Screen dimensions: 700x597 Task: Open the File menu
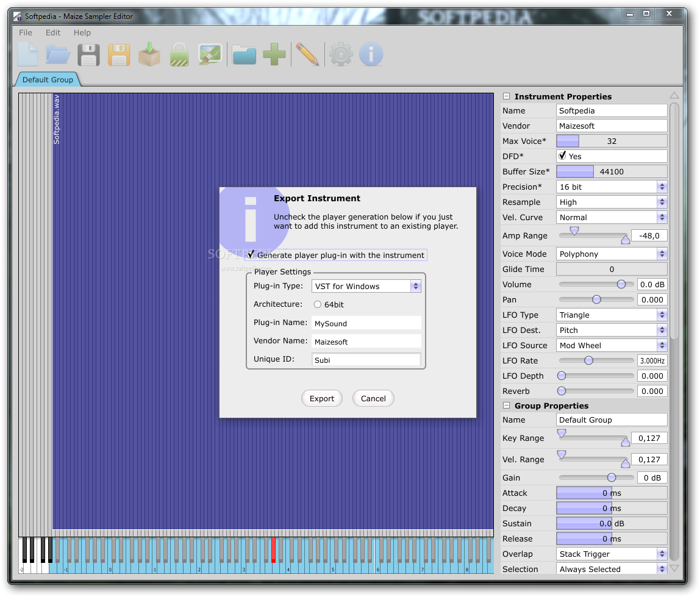(x=26, y=32)
